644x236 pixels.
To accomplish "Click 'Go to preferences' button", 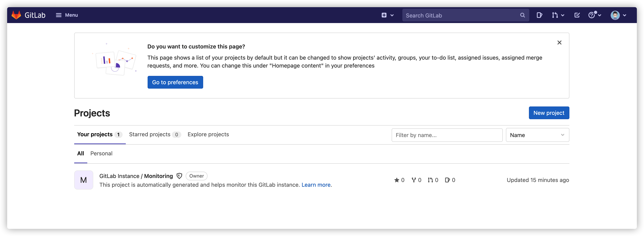I will (x=175, y=82).
